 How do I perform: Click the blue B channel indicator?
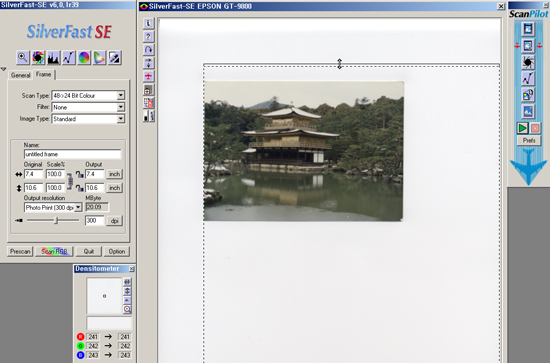80,355
